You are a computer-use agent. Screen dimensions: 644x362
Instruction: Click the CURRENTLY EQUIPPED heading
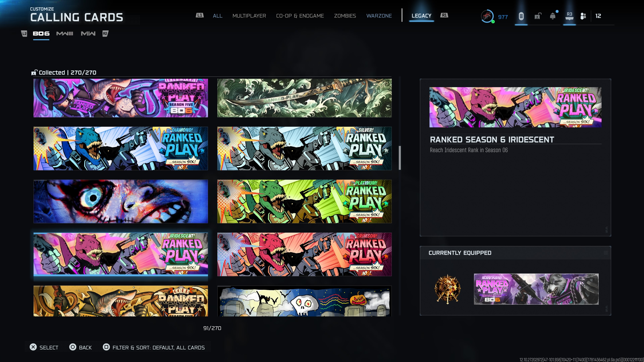pyautogui.click(x=460, y=253)
